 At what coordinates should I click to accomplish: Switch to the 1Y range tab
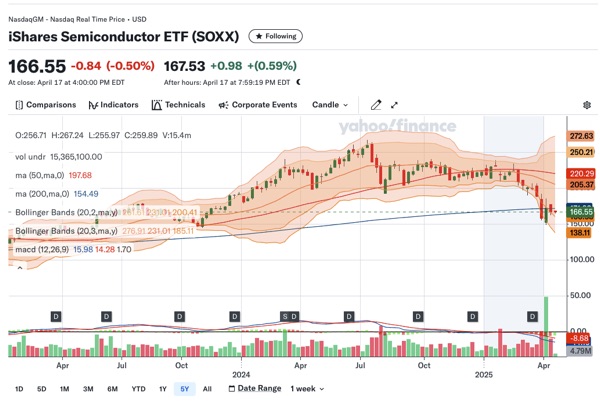pos(162,388)
